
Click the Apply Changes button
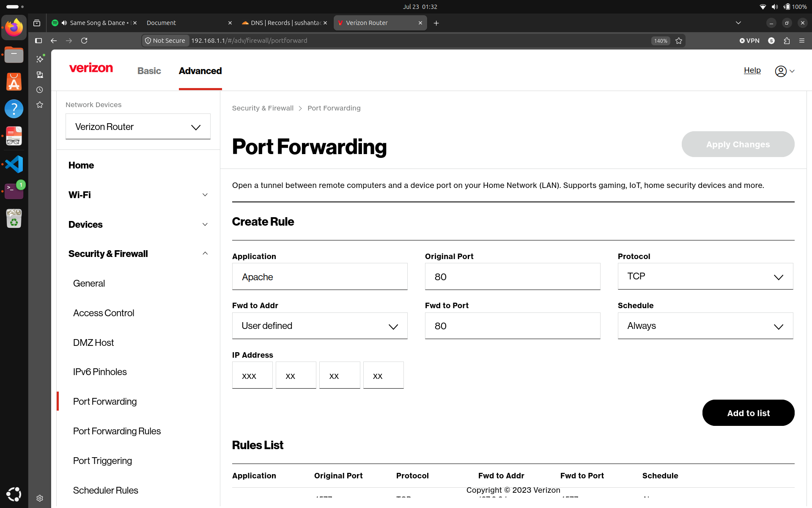(x=738, y=144)
